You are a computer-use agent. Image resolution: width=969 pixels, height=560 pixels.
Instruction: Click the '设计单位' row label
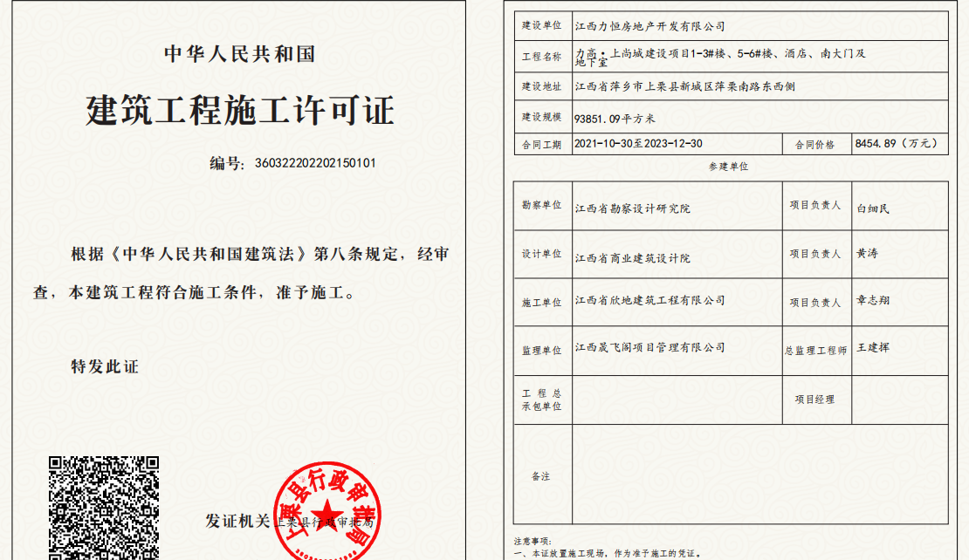542,254
